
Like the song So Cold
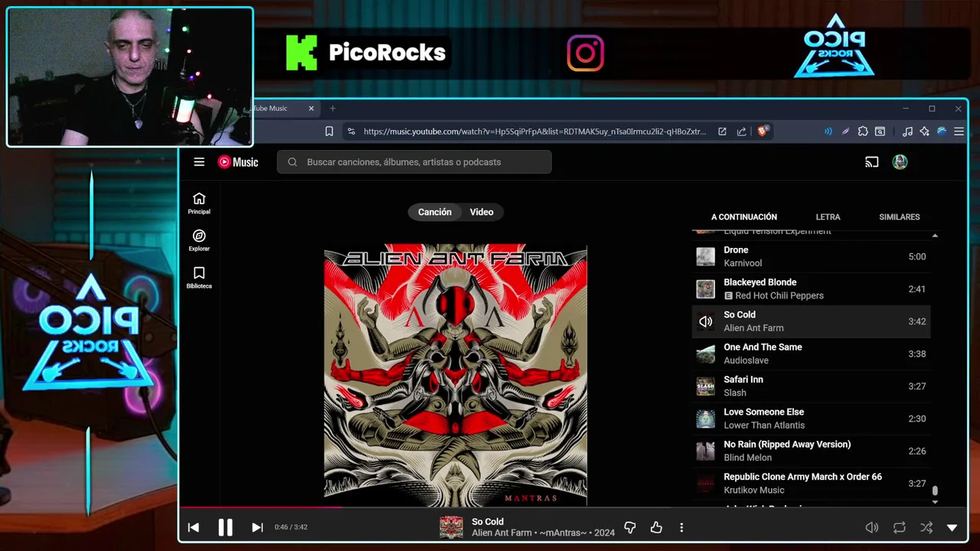click(656, 527)
